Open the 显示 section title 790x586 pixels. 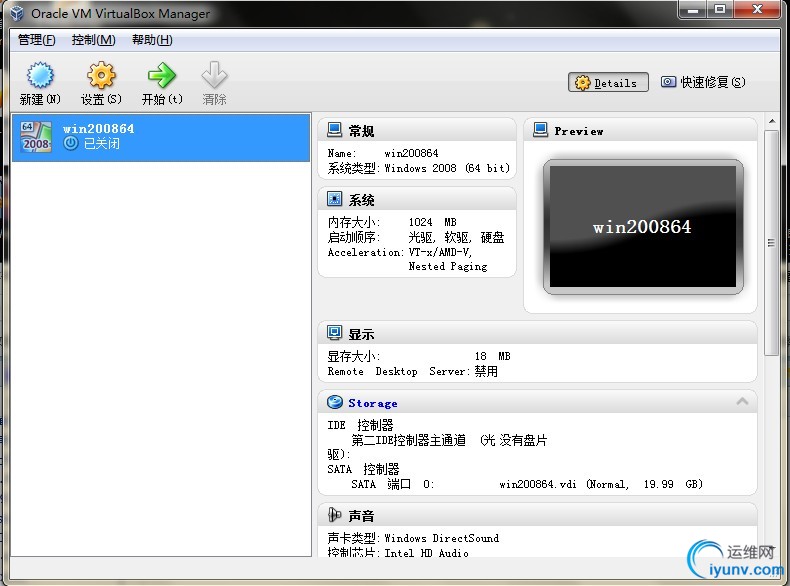click(361, 334)
